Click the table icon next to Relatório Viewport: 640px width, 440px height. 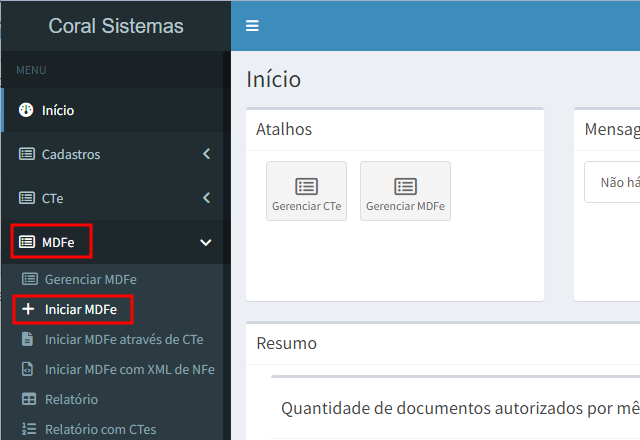coord(28,399)
